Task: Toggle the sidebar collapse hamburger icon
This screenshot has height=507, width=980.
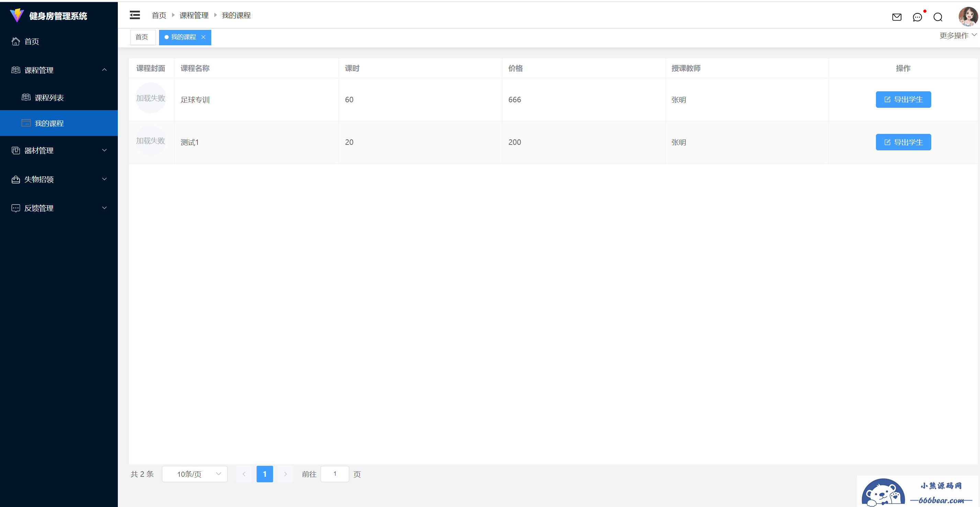Action: [x=135, y=15]
